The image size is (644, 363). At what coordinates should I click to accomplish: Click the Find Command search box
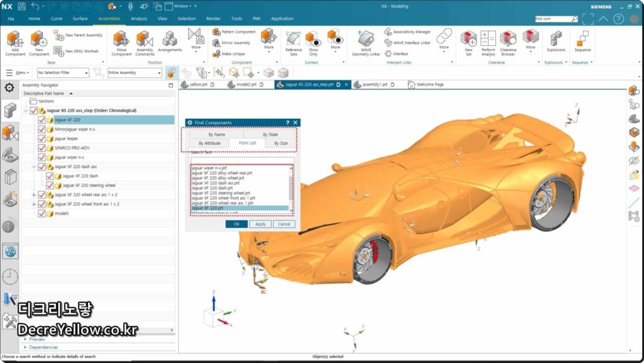[555, 19]
